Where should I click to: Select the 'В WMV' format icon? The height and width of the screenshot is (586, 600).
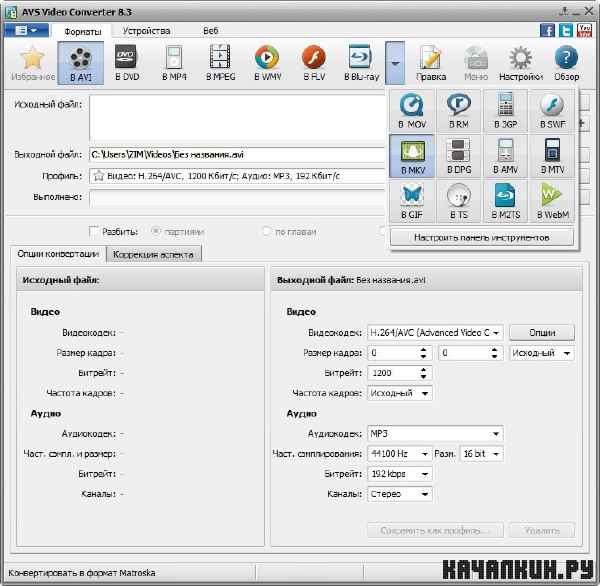click(267, 64)
